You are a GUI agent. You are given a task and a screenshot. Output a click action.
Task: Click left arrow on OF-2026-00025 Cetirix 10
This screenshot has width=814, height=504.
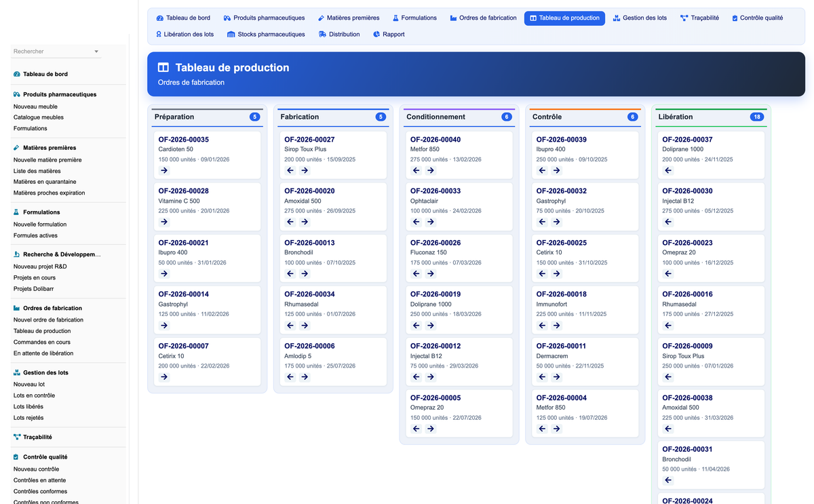pos(542,273)
